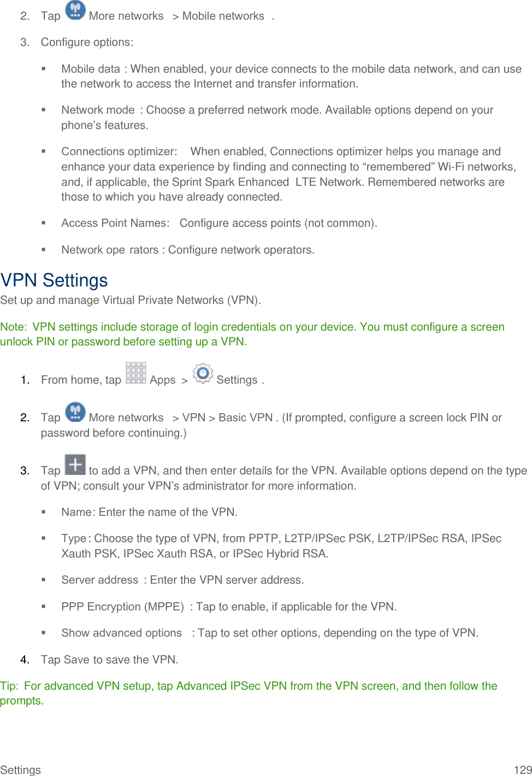Click the page number 129 in footer
The height and width of the screenshot is (776, 532).
click(523, 769)
